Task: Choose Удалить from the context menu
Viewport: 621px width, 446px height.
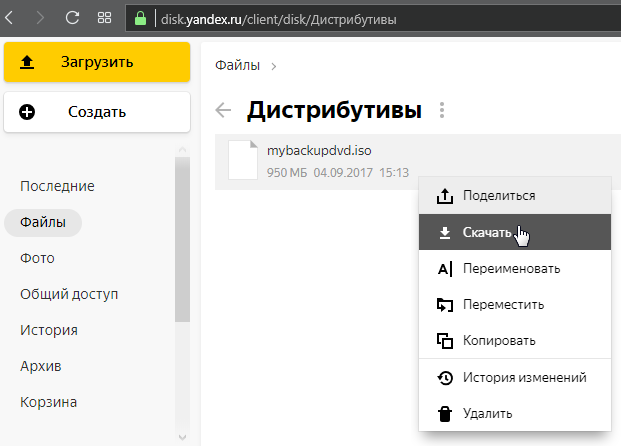Action: click(488, 413)
